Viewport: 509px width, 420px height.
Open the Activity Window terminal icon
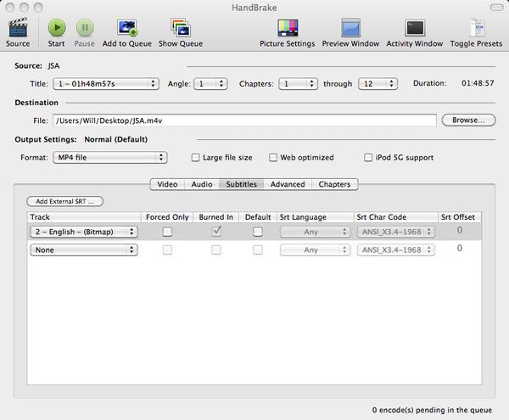[x=415, y=28]
